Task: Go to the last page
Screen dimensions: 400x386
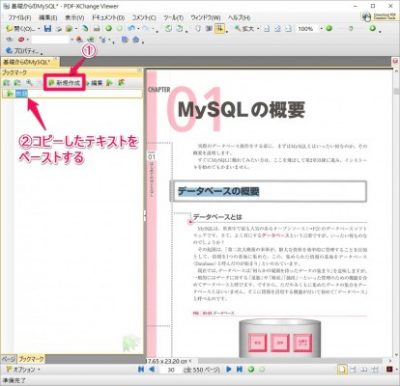Action: coord(240,369)
